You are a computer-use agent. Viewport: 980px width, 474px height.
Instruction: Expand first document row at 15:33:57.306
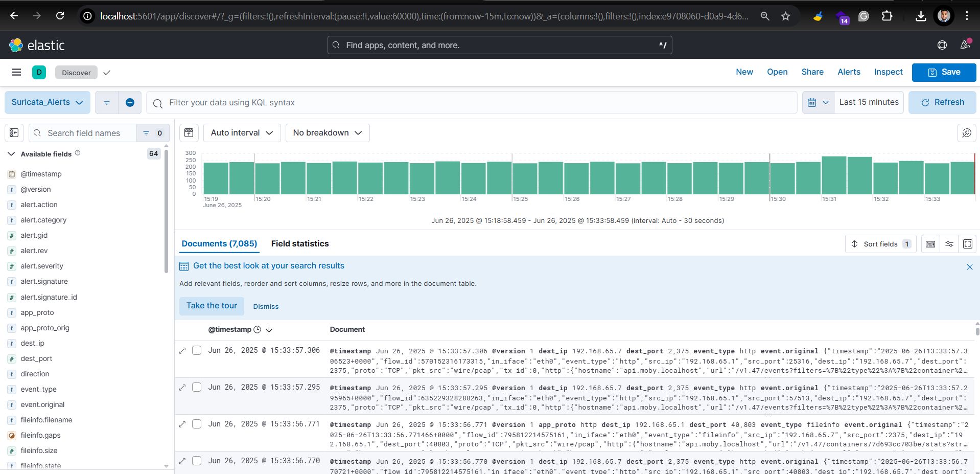(x=182, y=351)
